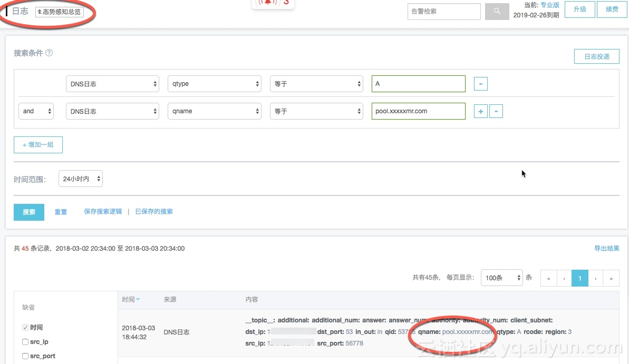Open the qtype field dropdown

point(214,84)
